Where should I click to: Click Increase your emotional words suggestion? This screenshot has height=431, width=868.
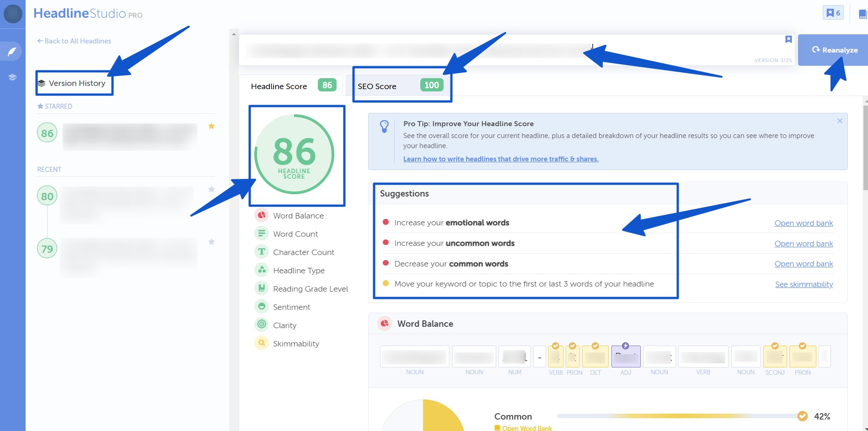452,223
